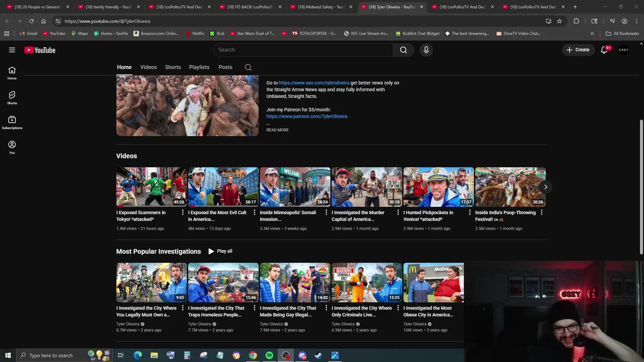Select the channel Shorts tab
This screenshot has width=644, height=362.
[x=173, y=67]
